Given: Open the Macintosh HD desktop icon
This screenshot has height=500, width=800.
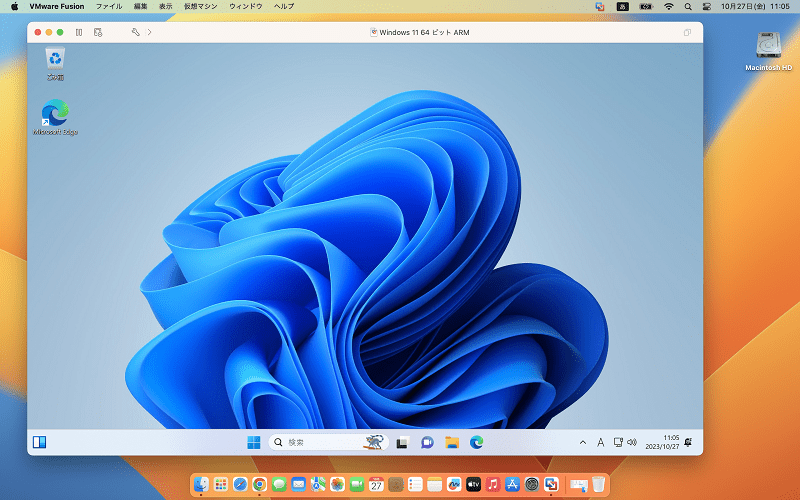Looking at the screenshot, I should click(768, 51).
